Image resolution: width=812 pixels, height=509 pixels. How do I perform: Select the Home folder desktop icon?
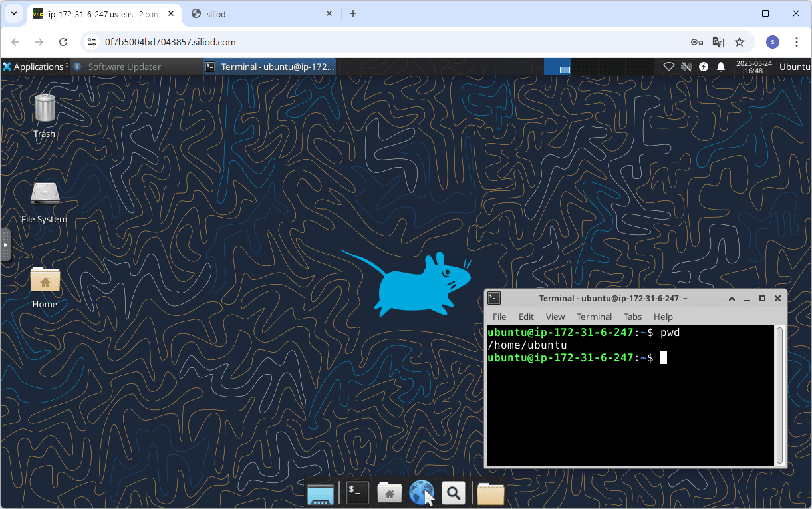click(45, 287)
